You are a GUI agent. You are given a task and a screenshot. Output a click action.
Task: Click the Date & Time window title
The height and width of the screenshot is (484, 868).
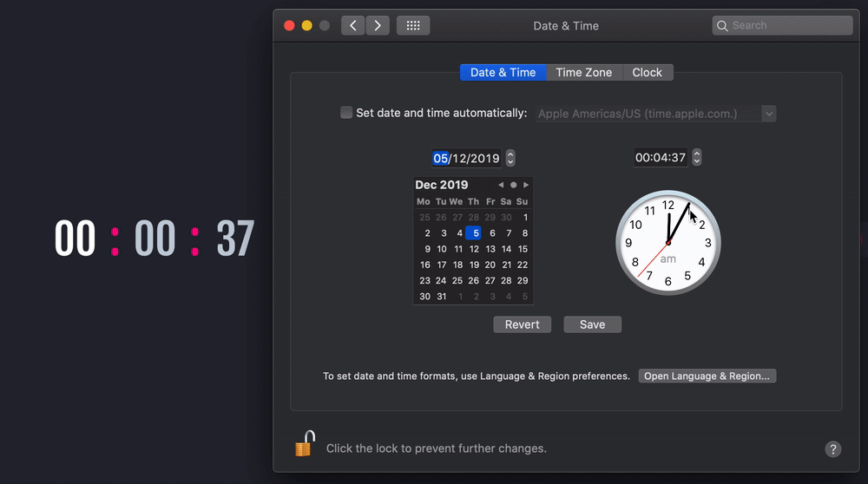566,26
